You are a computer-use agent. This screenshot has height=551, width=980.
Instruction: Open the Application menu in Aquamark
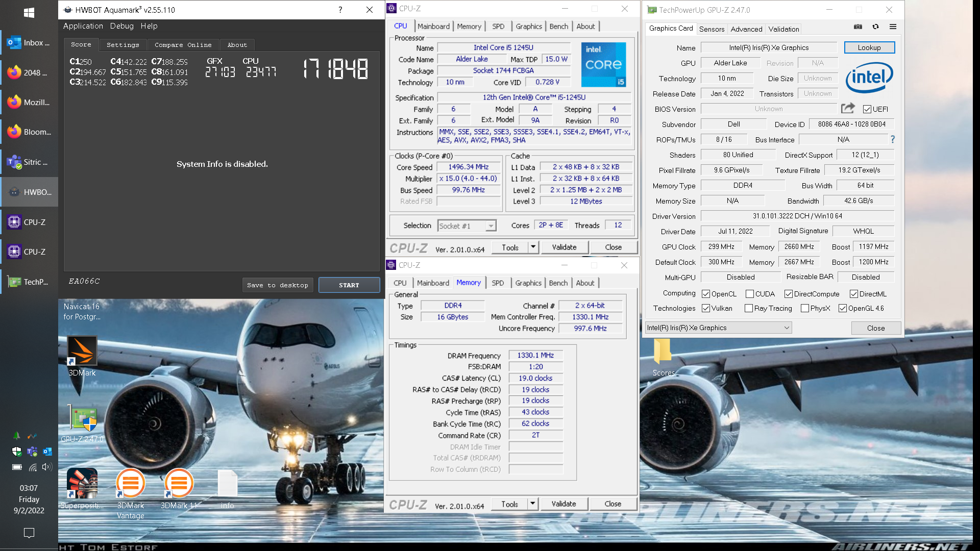tap(83, 26)
